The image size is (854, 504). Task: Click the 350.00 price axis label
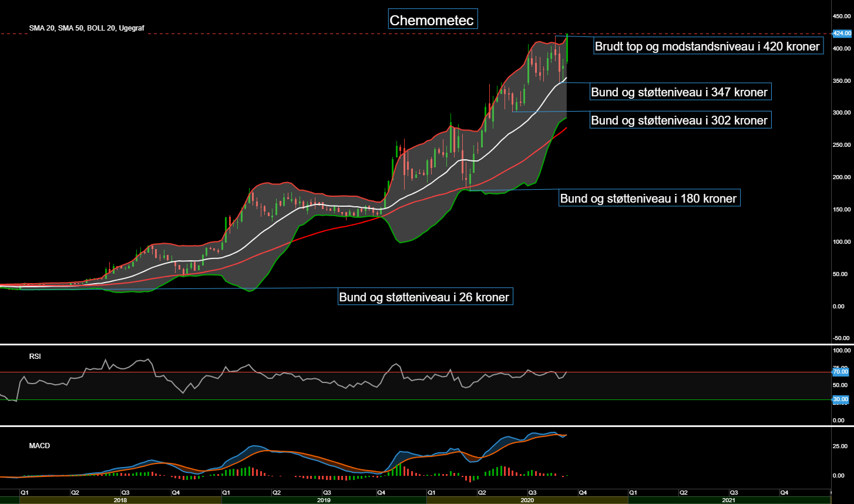click(x=842, y=80)
